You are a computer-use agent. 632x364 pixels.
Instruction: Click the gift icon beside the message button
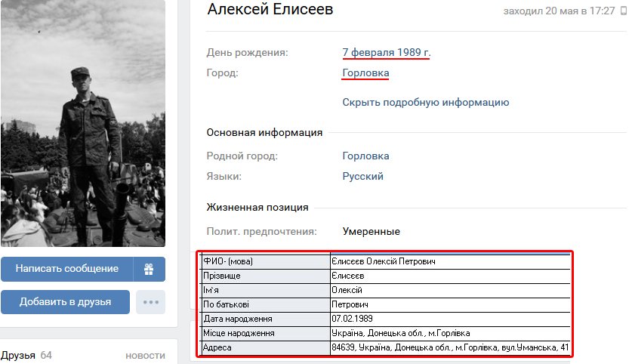tap(149, 270)
